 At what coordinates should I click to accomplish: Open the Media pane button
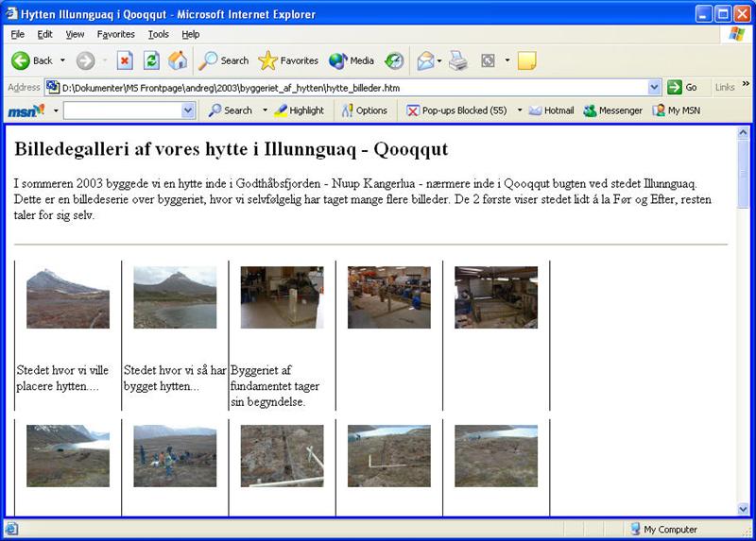click(x=352, y=60)
